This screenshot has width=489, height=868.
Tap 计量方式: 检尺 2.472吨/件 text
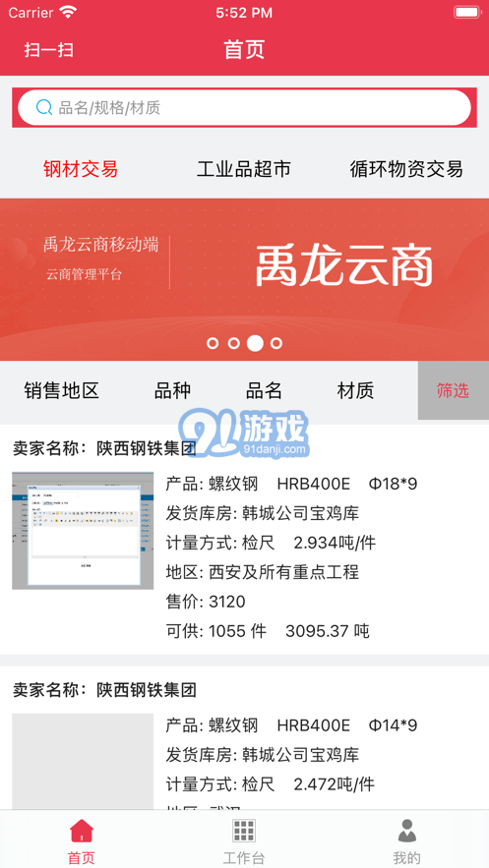(x=271, y=783)
